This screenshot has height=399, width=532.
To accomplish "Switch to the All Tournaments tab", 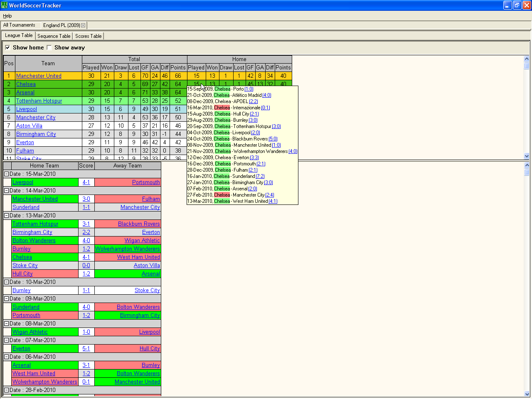I will click(x=19, y=25).
